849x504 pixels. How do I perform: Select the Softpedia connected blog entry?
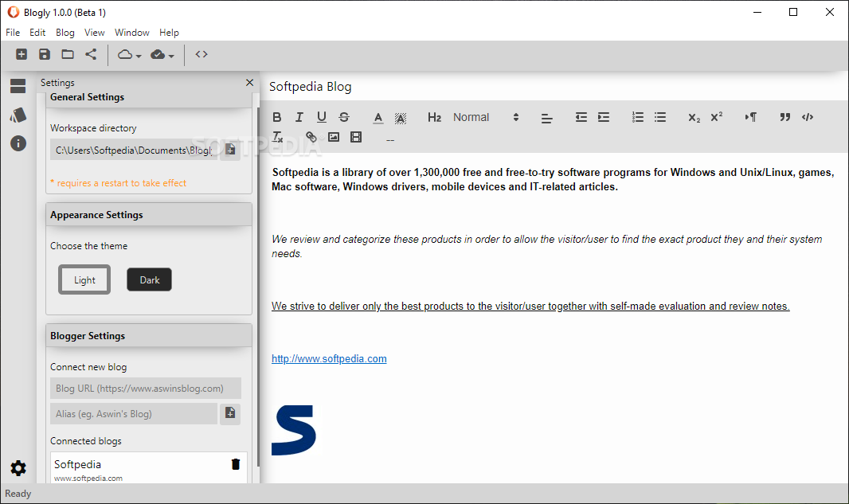[149, 468]
